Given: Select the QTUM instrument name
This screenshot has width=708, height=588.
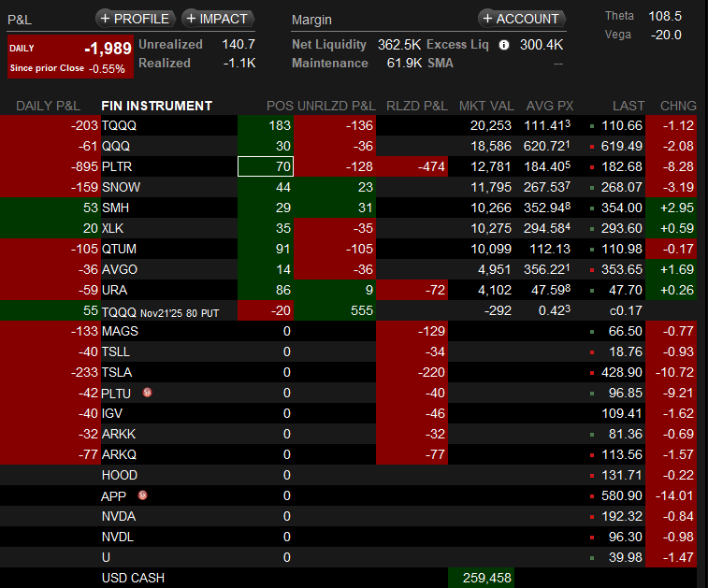Looking at the screenshot, I should point(119,249).
